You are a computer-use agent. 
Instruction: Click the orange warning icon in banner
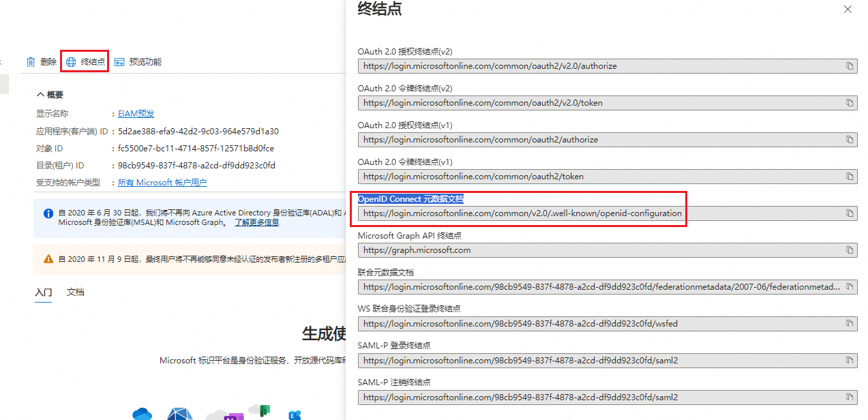48,259
